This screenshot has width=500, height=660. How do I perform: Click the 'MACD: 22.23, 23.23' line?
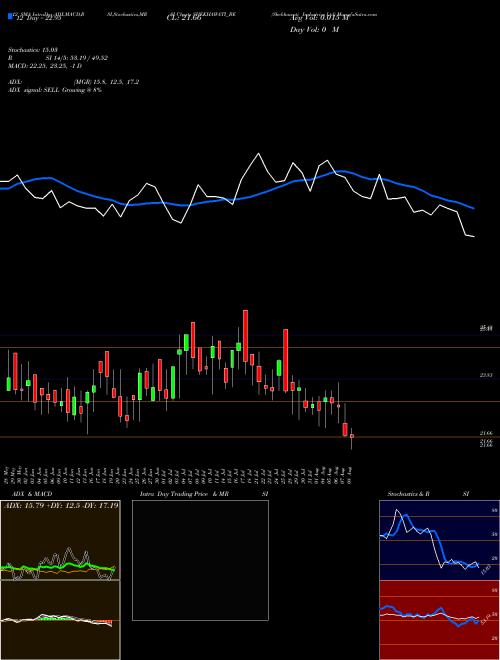click(x=45, y=66)
